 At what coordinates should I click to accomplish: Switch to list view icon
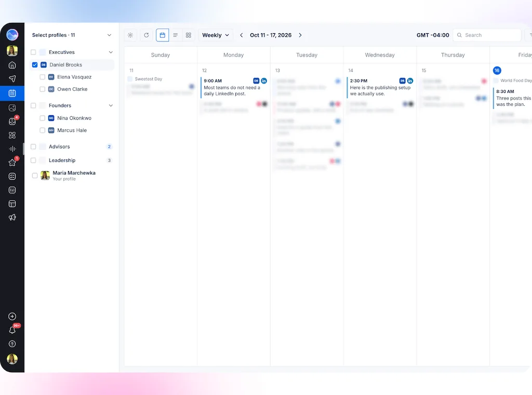pyautogui.click(x=176, y=35)
